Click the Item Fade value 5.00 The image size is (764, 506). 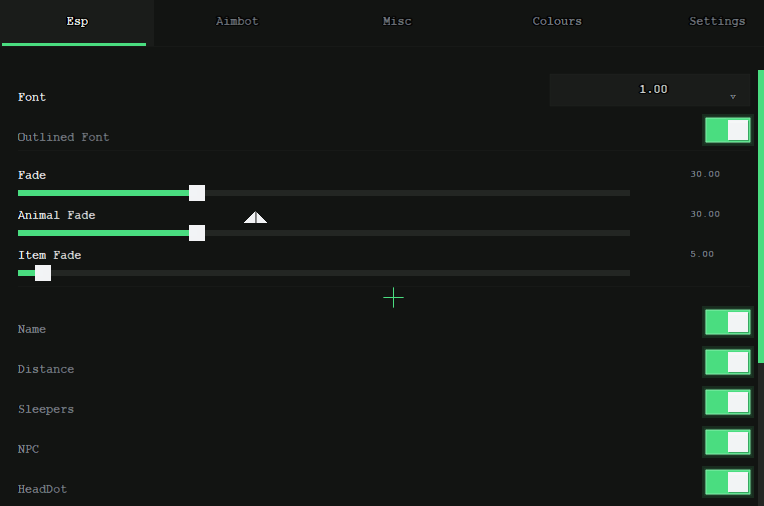pos(702,254)
